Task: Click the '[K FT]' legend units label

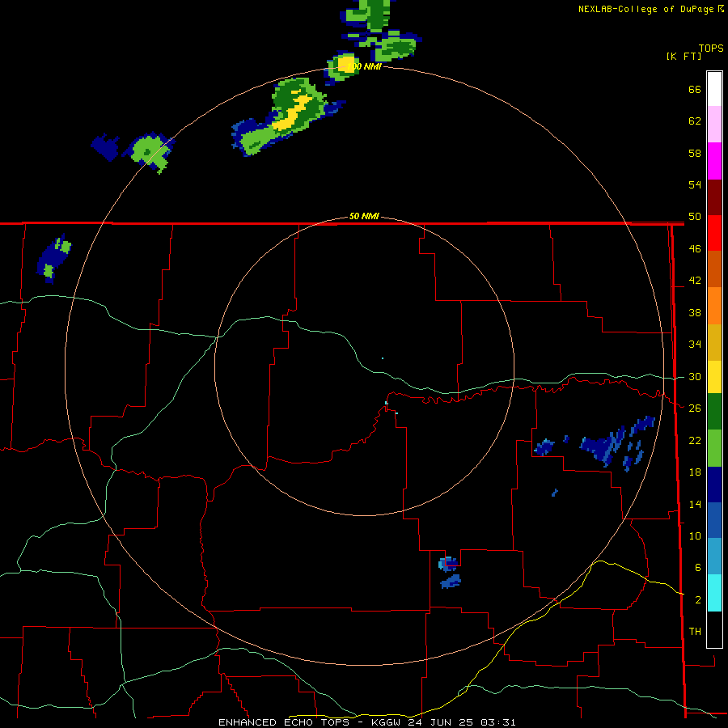Action: [x=684, y=56]
